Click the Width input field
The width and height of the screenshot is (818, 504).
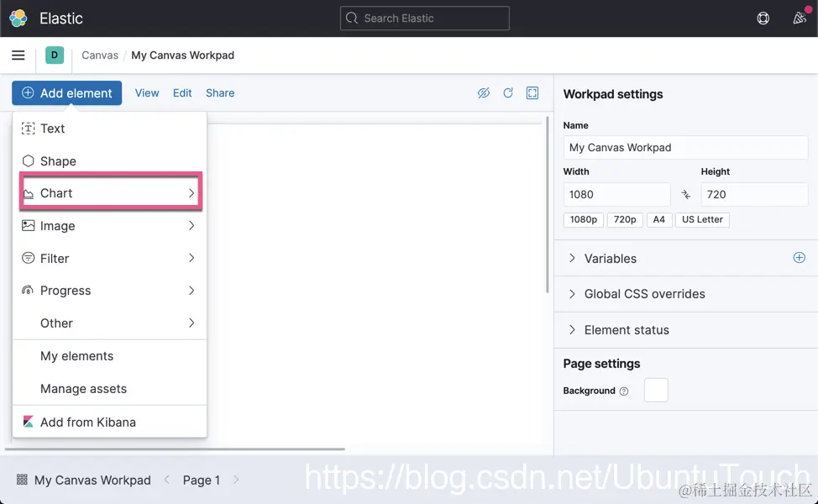[x=616, y=195]
